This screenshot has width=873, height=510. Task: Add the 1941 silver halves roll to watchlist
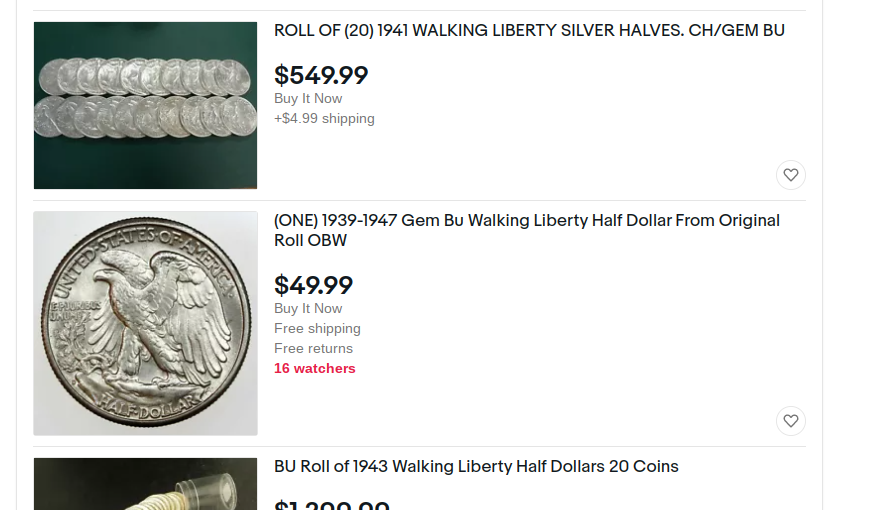click(790, 175)
